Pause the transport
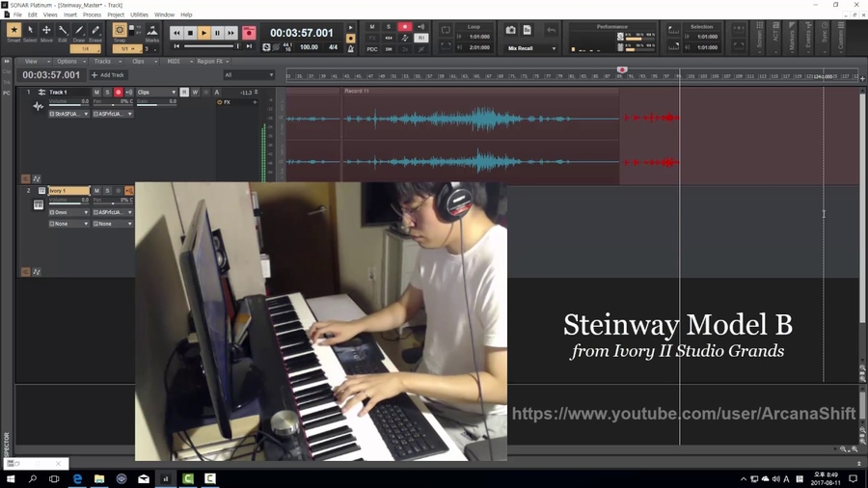 pos(217,33)
